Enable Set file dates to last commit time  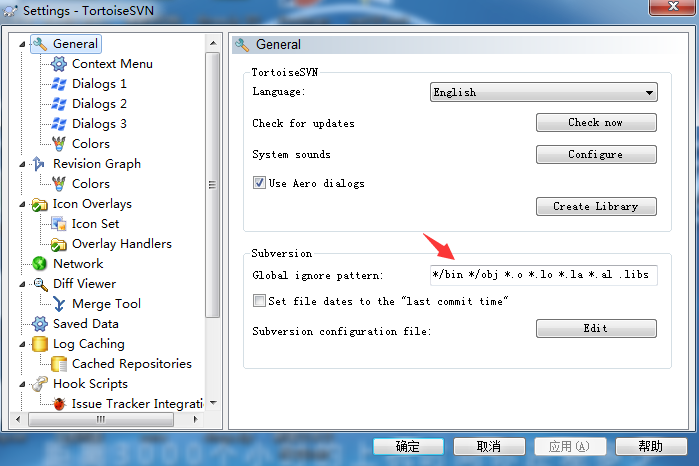[x=259, y=301]
